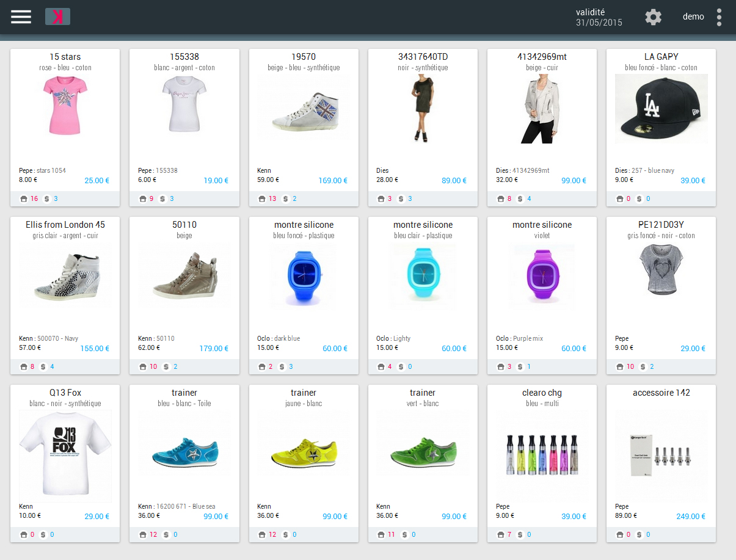Screen dimensions: 736x560
Task: Open the 34317640TD black dress image
Action: pos(422,109)
